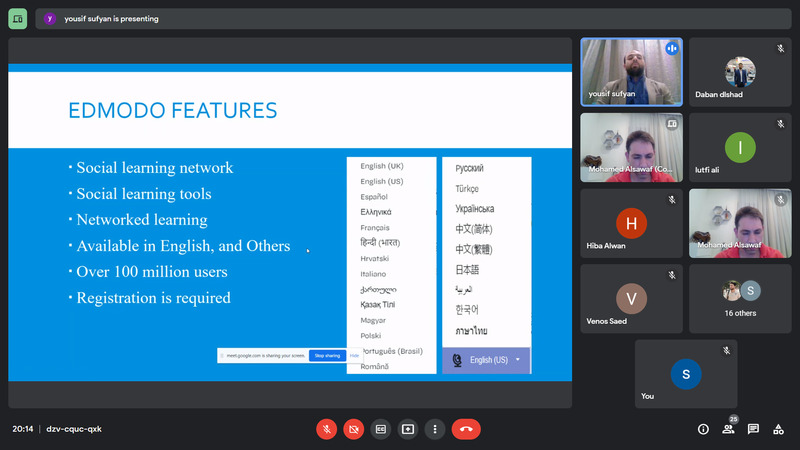This screenshot has height=450, width=800.
Task: Click the 'Social learning network' bullet
Action: (155, 167)
